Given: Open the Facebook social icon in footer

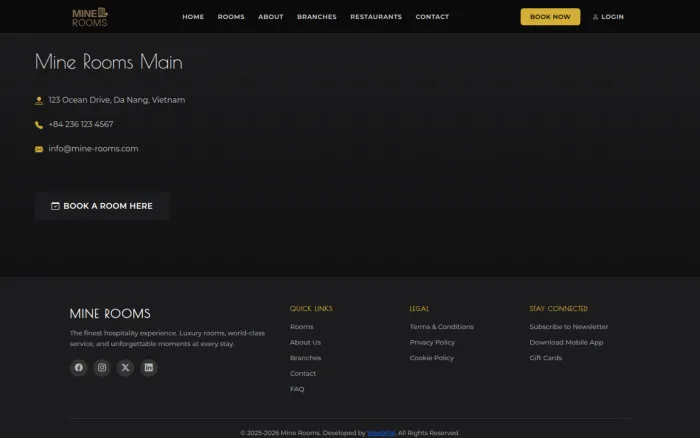Looking at the screenshot, I should (x=79, y=367).
